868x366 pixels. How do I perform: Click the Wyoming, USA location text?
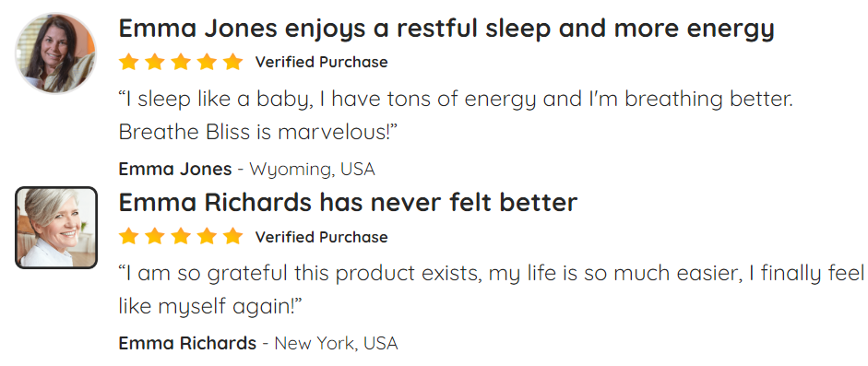312,170
